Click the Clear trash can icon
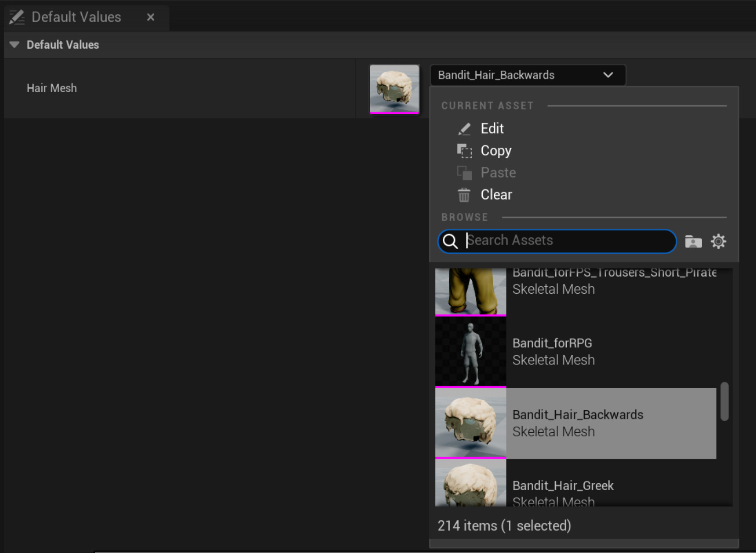This screenshot has height=553, width=756. pyautogui.click(x=464, y=195)
